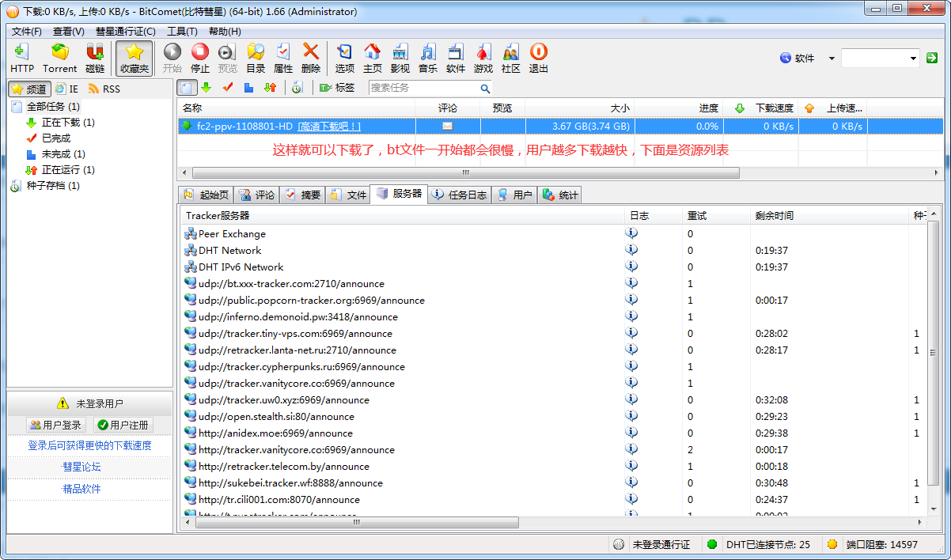Screen dimensions: 951x560
Task: Expand the top-right search combo box
Action: point(913,58)
